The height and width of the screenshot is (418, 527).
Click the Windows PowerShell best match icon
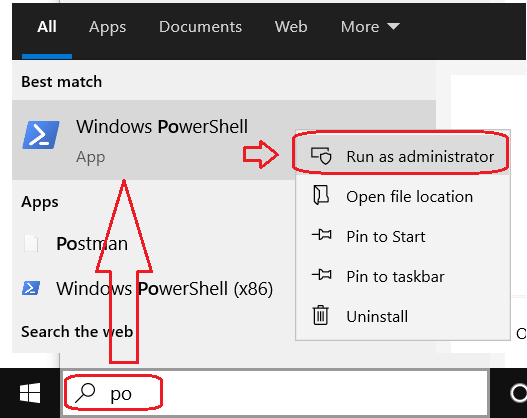(x=41, y=135)
